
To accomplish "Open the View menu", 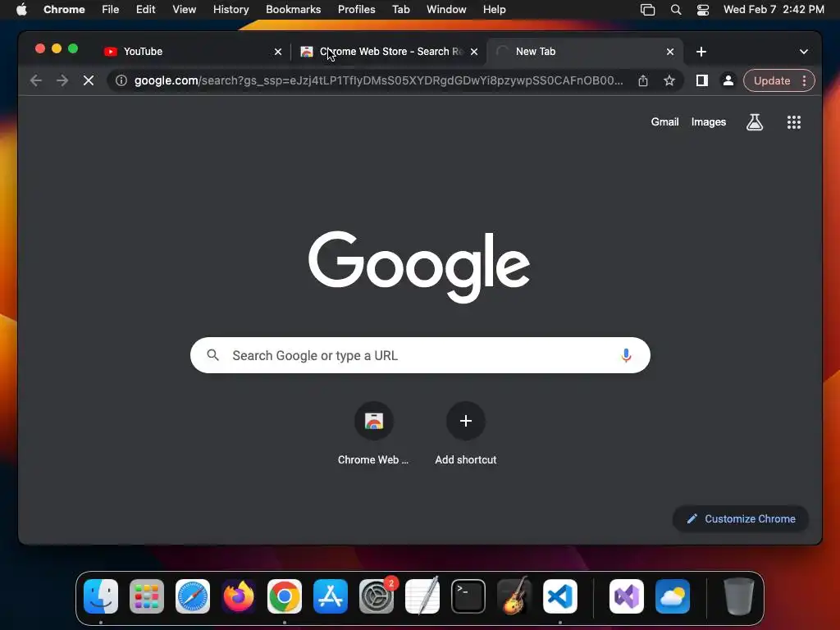I will pyautogui.click(x=184, y=9).
